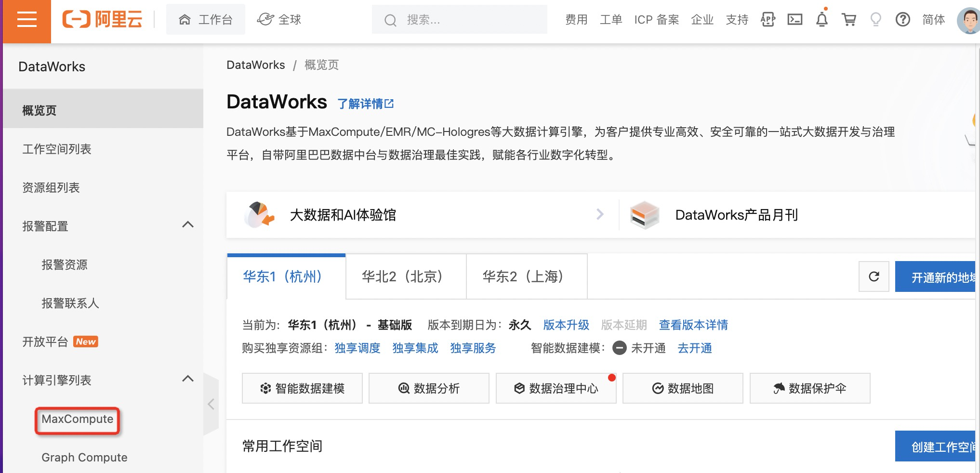Open the help question mark
The image size is (980, 473).
click(902, 20)
